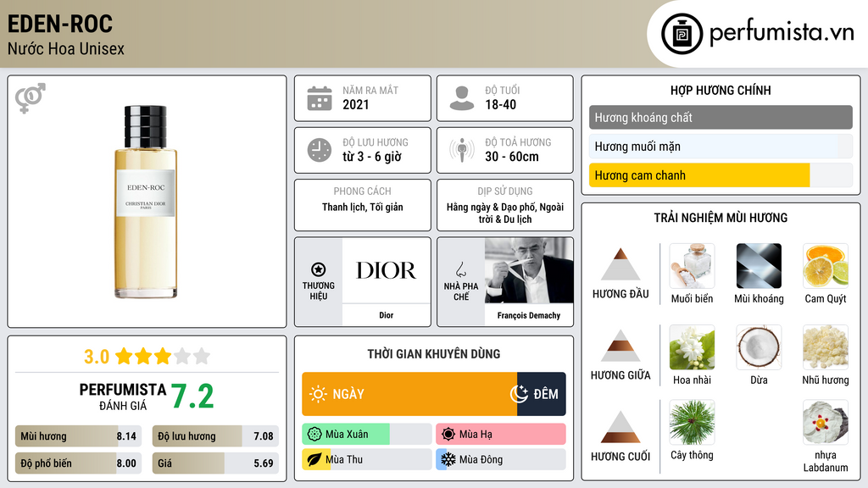Click the sillage radiating person icon
The image size is (868, 488).
pyautogui.click(x=462, y=150)
